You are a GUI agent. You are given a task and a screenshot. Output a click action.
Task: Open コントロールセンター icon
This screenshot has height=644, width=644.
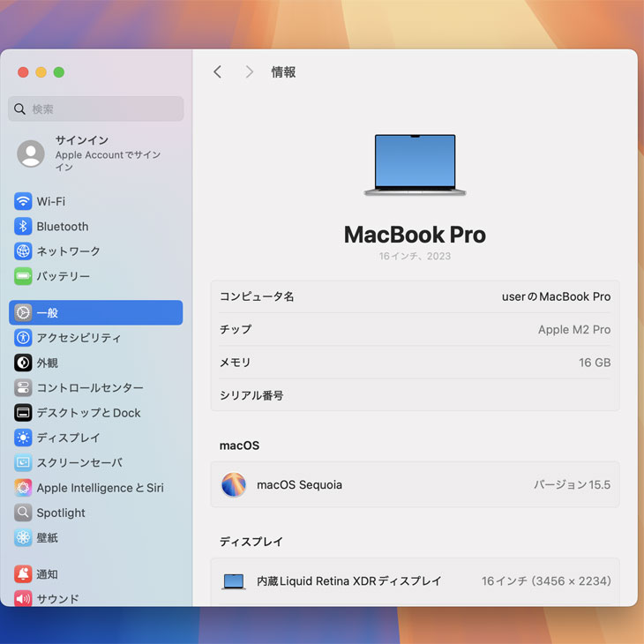click(23, 387)
